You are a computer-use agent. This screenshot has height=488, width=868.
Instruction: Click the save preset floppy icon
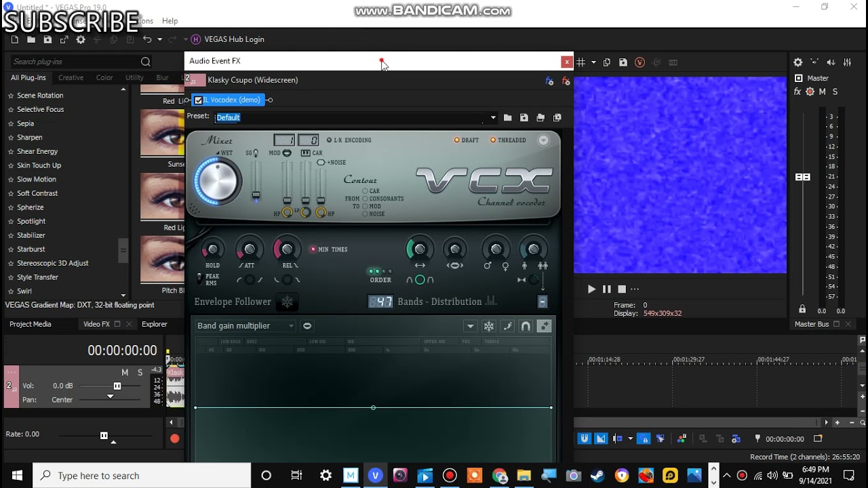point(524,118)
